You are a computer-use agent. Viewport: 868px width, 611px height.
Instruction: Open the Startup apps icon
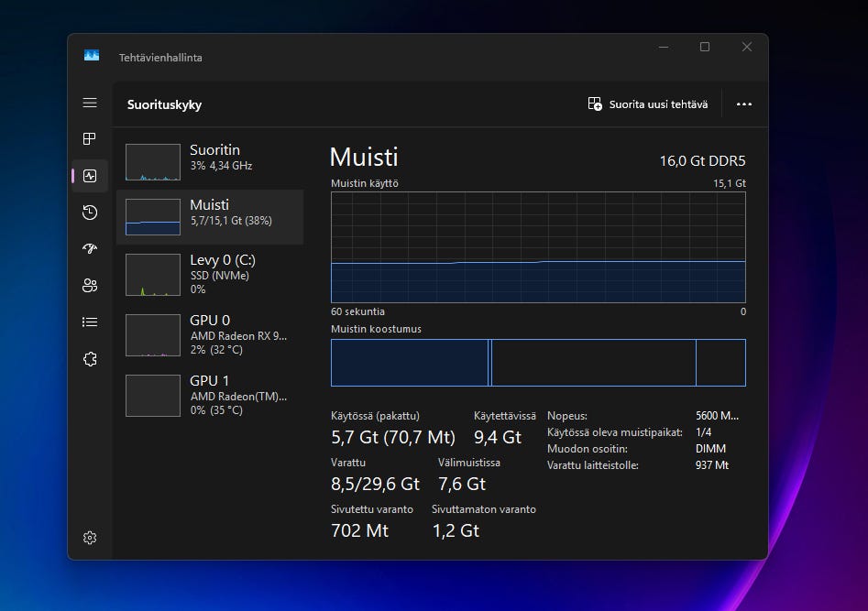(x=90, y=248)
